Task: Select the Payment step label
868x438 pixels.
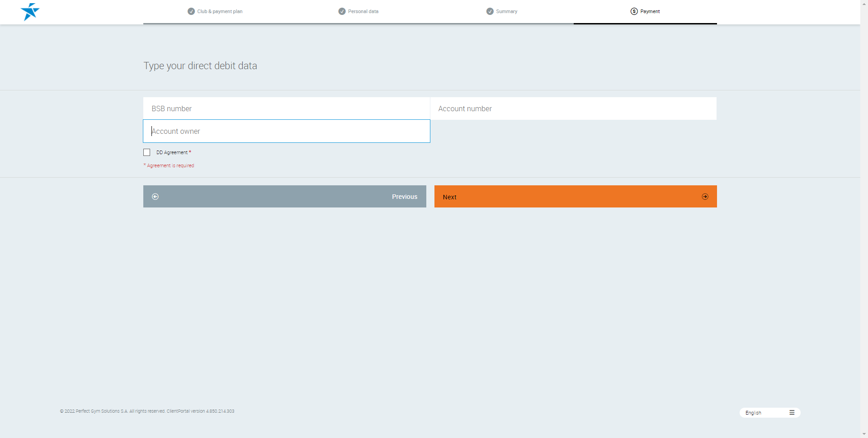Action: 650,11
